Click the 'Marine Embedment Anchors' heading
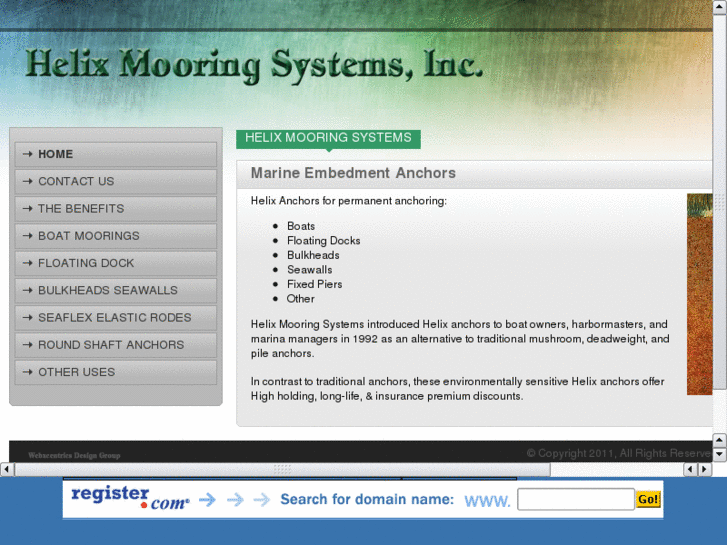This screenshot has height=545, width=727. (353, 173)
